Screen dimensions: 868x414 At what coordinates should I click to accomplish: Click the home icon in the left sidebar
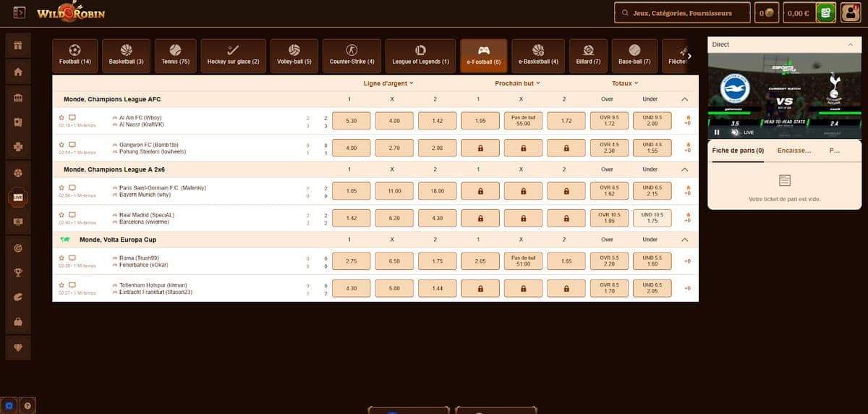tap(18, 72)
